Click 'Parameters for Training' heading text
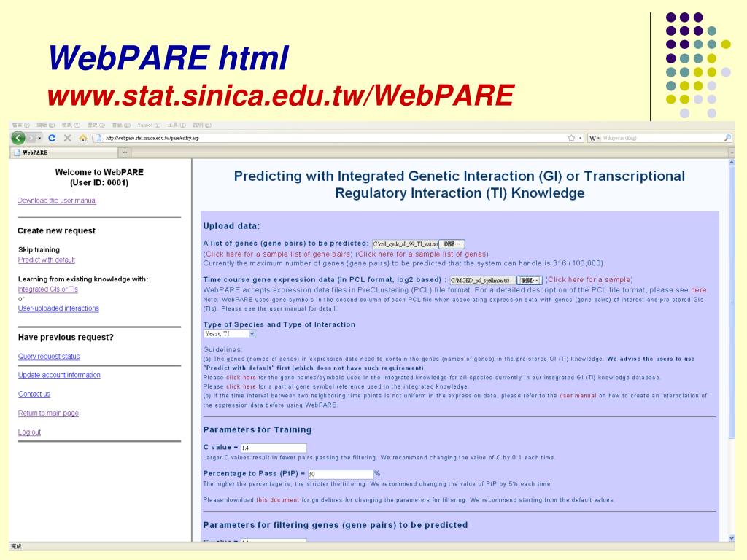747x560 pixels. click(x=258, y=430)
